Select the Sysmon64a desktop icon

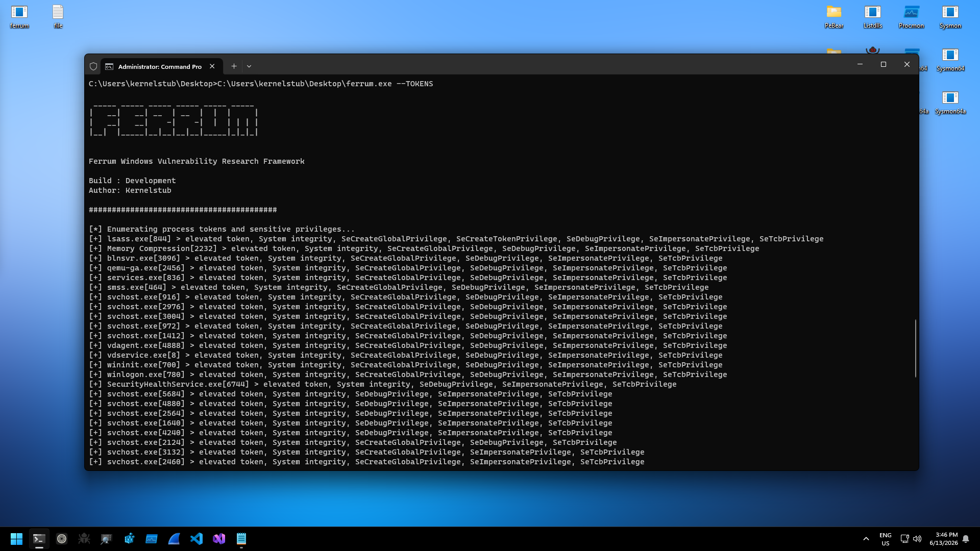[x=950, y=102]
